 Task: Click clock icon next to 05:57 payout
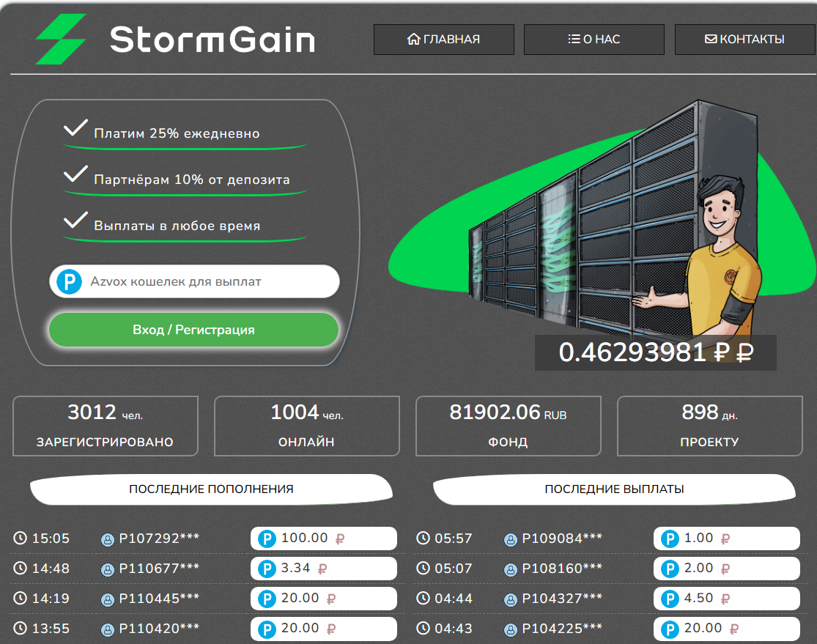[x=423, y=538]
